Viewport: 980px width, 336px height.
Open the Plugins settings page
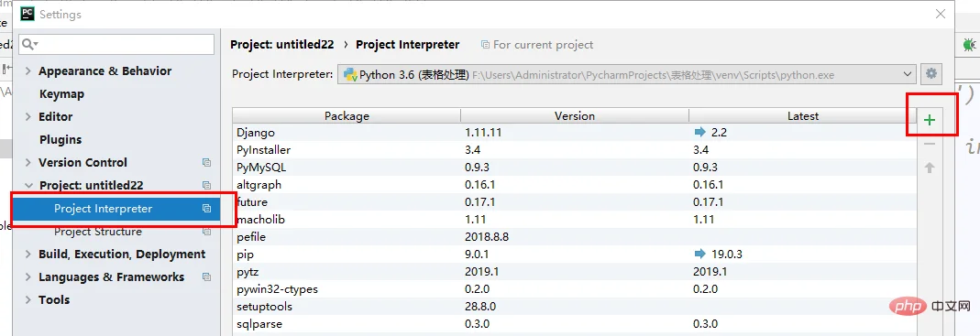pos(60,140)
